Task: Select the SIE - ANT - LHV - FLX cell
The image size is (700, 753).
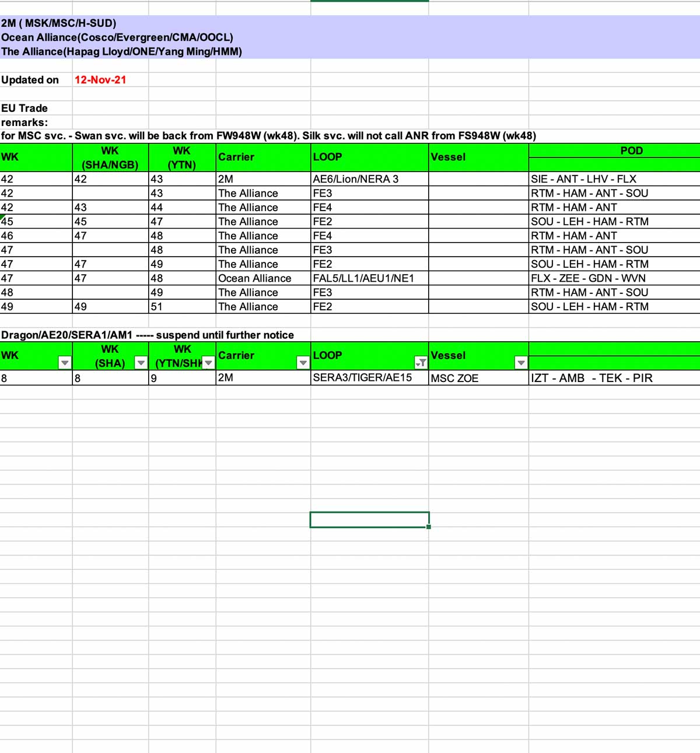Action: 583,179
